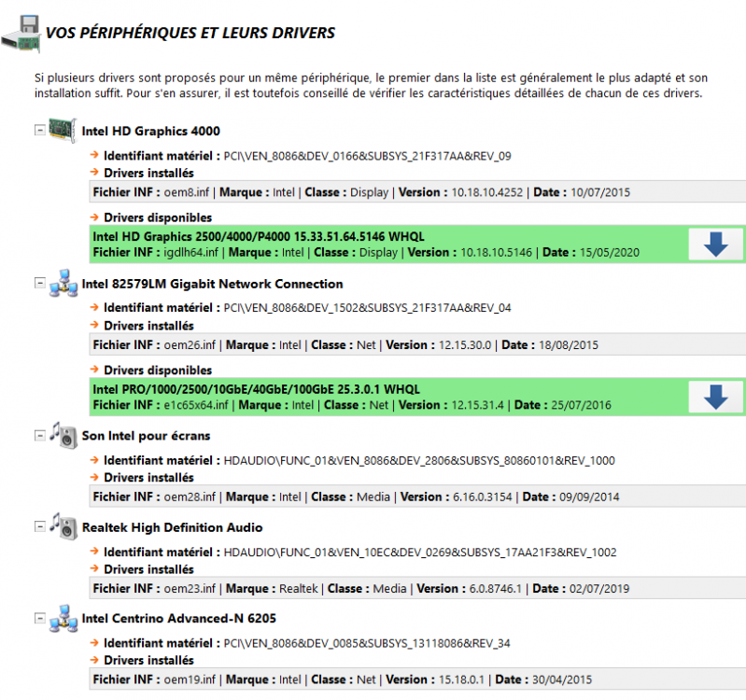Select the Realtek High Definition Audio title

[172, 527]
